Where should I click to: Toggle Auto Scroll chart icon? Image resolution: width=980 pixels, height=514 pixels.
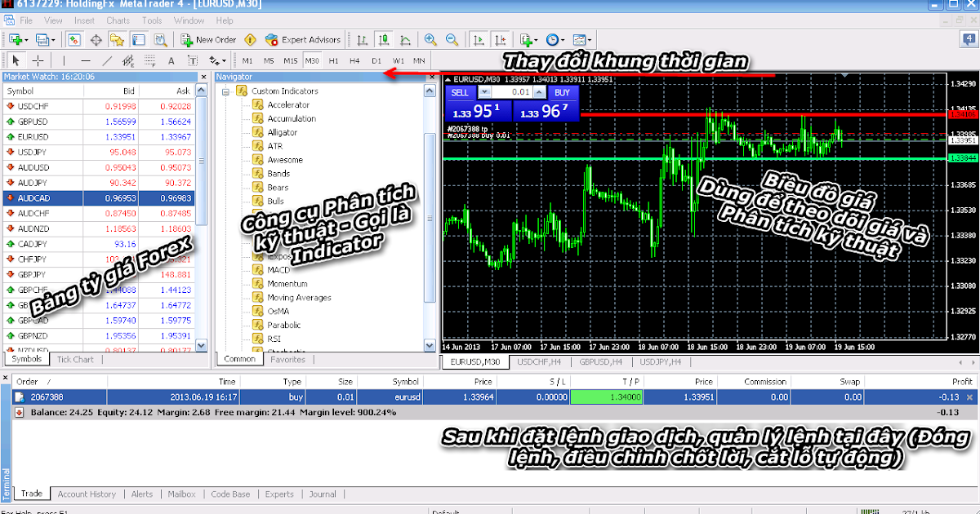click(478, 39)
